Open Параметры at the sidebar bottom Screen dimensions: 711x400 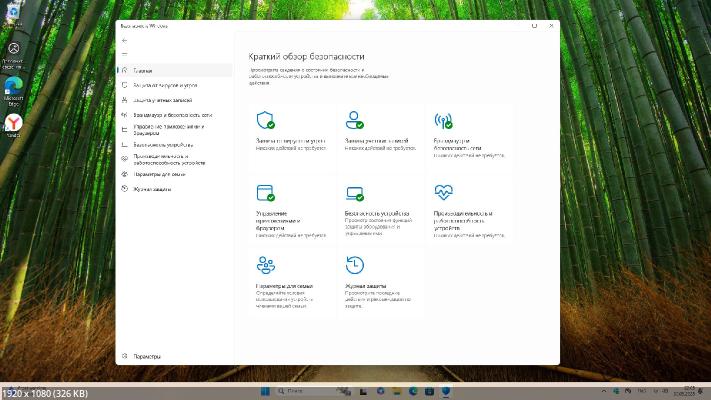point(146,356)
